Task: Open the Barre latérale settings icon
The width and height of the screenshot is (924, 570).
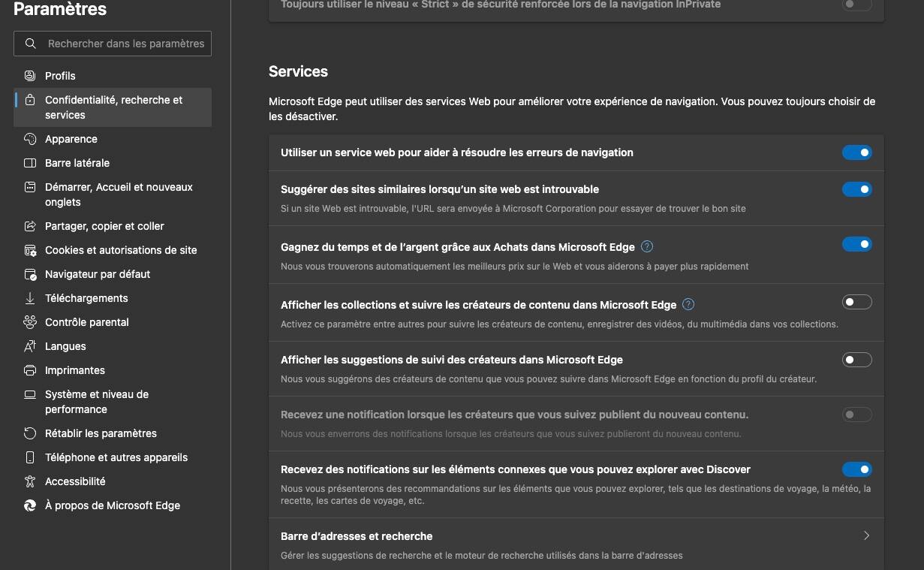Action: 29,163
